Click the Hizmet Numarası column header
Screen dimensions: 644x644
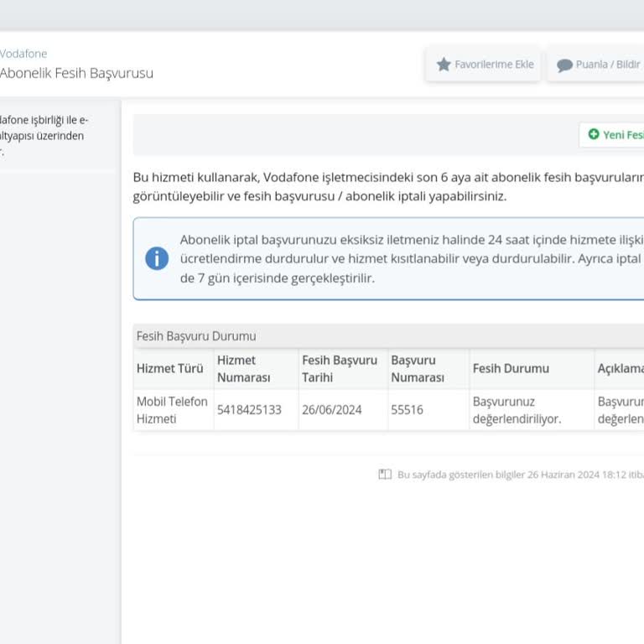pos(244,369)
